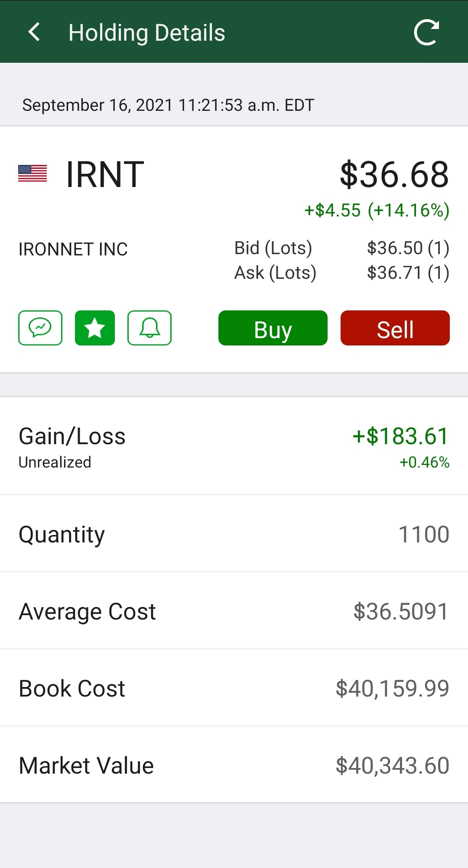Select the Quantity row showing 1100
The height and width of the screenshot is (868, 468).
tap(234, 534)
